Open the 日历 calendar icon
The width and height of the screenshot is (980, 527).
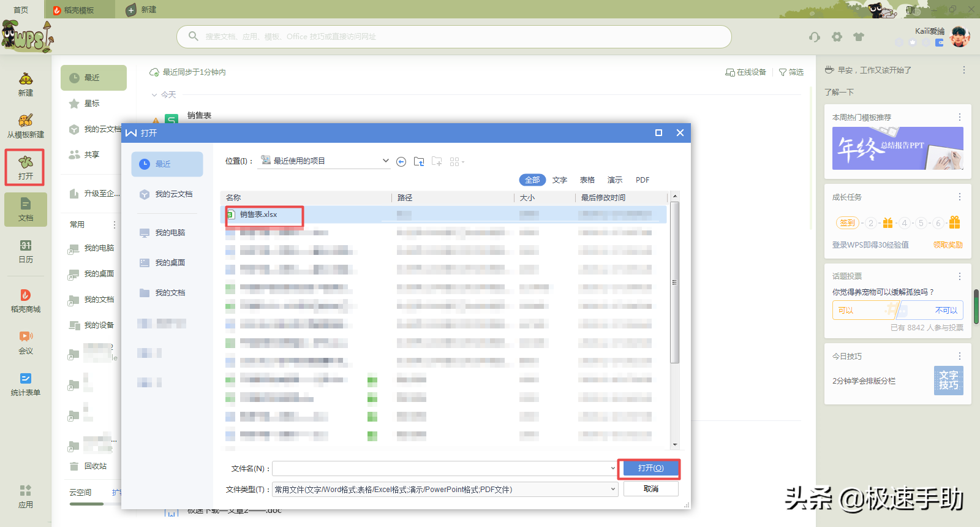26,251
